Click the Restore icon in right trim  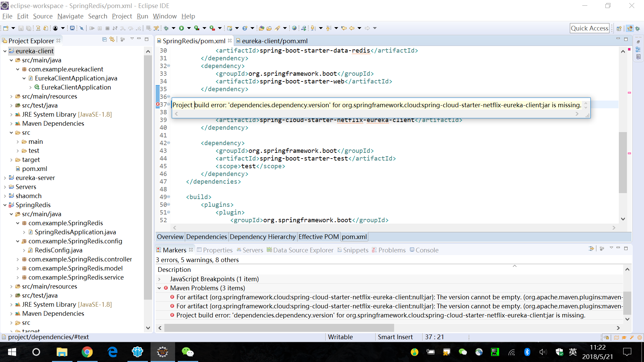pos(638,42)
